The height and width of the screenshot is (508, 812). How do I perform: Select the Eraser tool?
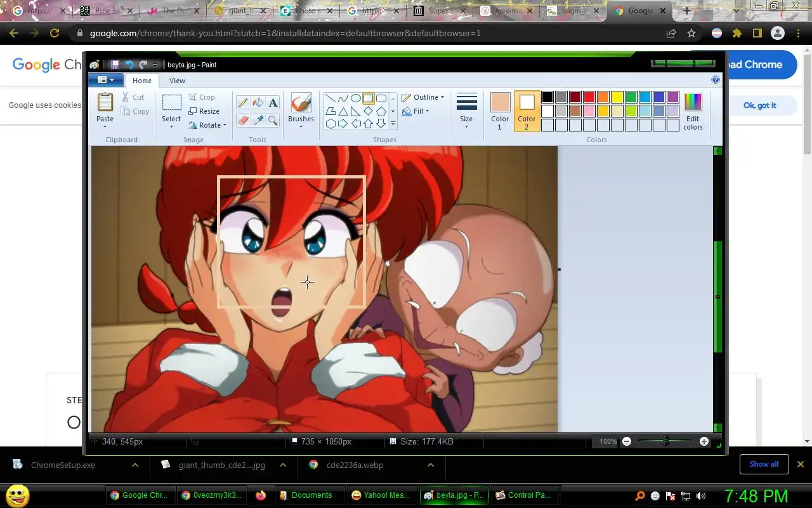[x=243, y=120]
